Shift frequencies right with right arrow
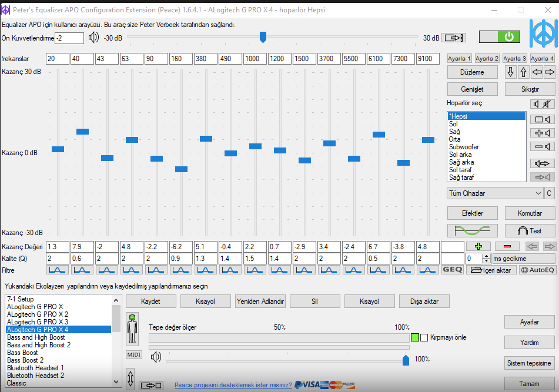Screen dimensions: 559x392 (x=550, y=72)
